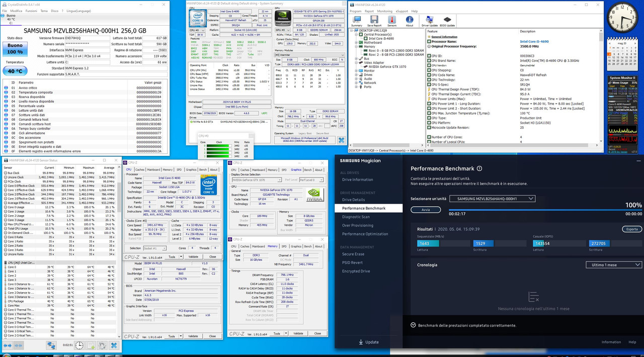Click the Help link in Magician footer

tap(632, 342)
